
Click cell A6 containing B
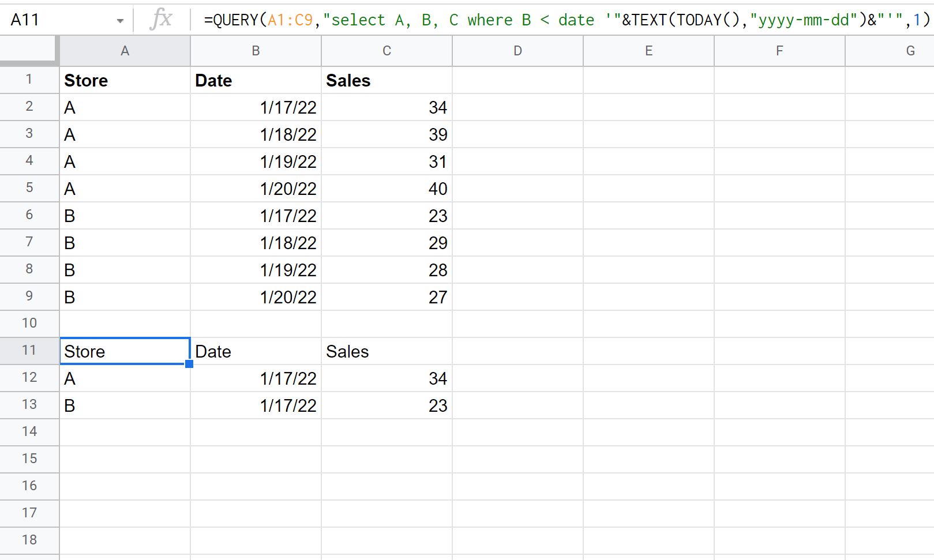125,216
